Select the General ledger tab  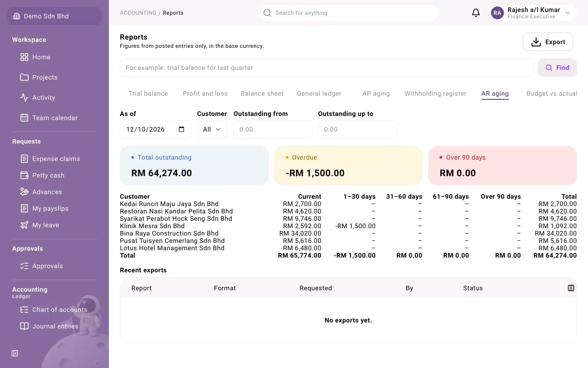pos(319,93)
